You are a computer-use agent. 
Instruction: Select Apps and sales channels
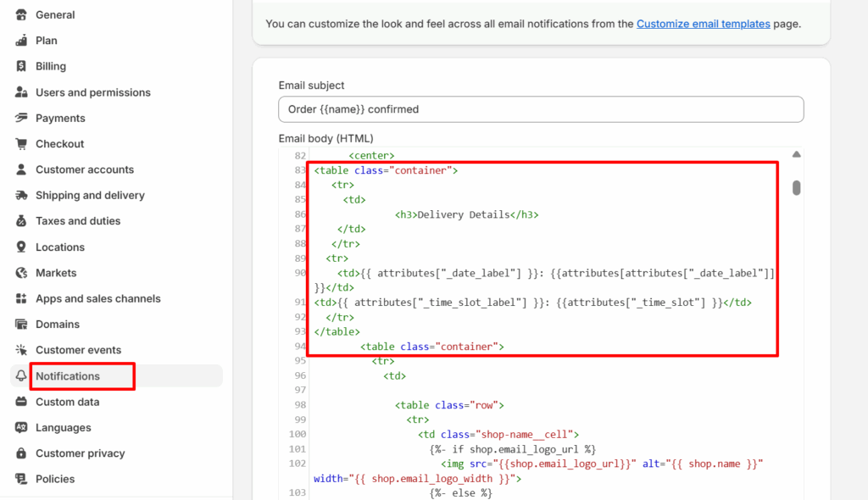pyautogui.click(x=97, y=298)
